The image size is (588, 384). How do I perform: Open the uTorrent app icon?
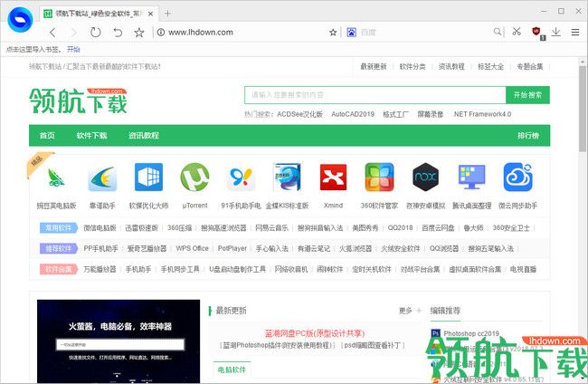[x=194, y=178]
